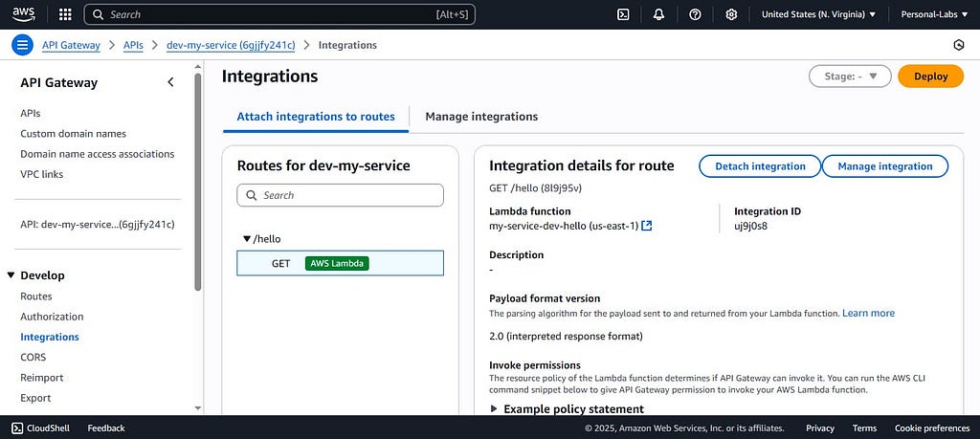Image resolution: width=980 pixels, height=439 pixels.
Task: Open the region selector United States (N. Virginia)
Action: [819, 14]
